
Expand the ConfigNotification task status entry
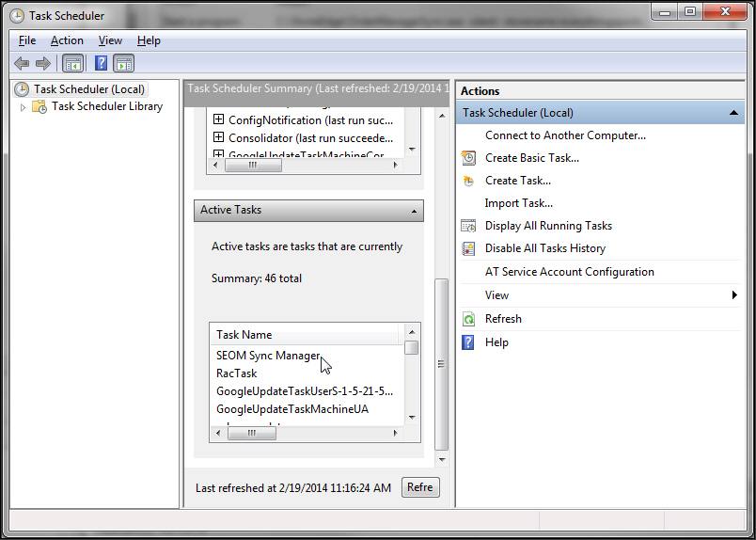(218, 120)
